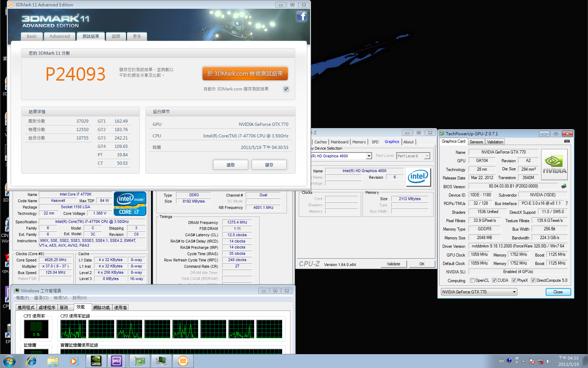This screenshot has height=368, width=588.
Task: Click the BIOS save chip icon in GPU-Z
Action: [563, 186]
